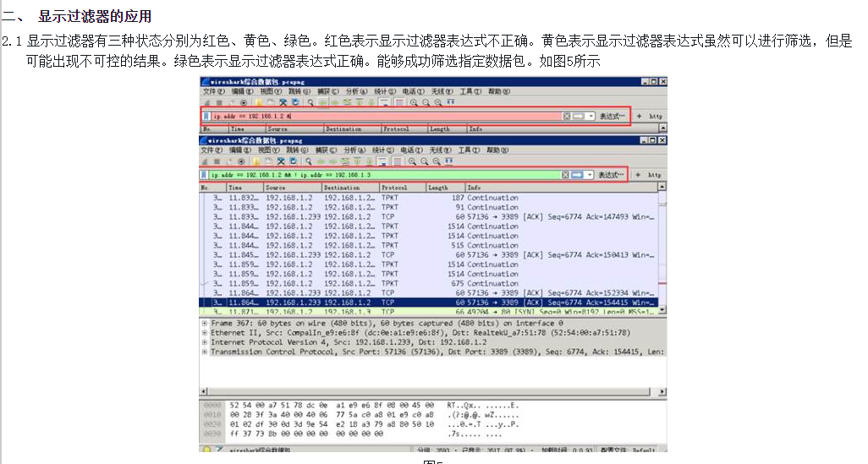Open 视图 menu in red-filter window
Image resolution: width=868 pixels, height=464 pixels.
click(271, 91)
